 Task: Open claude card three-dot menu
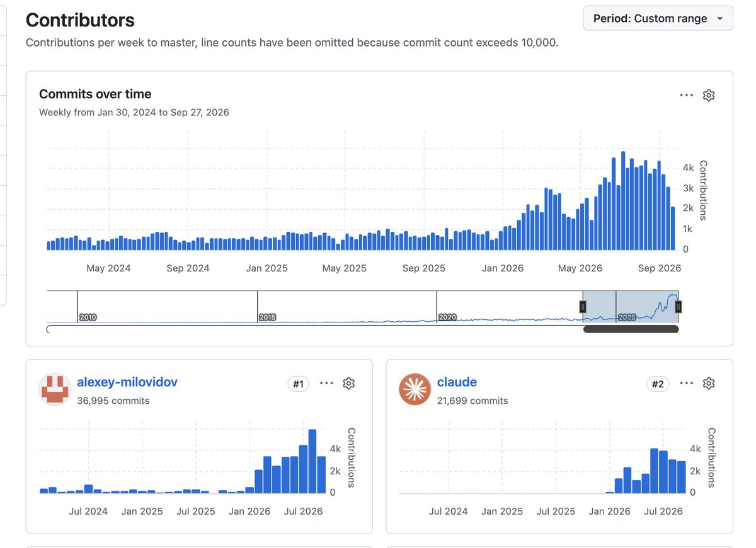click(686, 383)
